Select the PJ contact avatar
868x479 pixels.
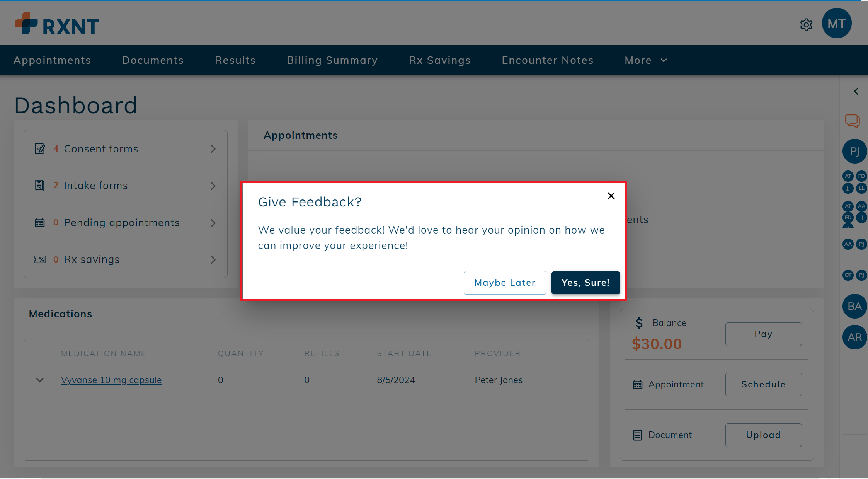pyautogui.click(x=854, y=151)
